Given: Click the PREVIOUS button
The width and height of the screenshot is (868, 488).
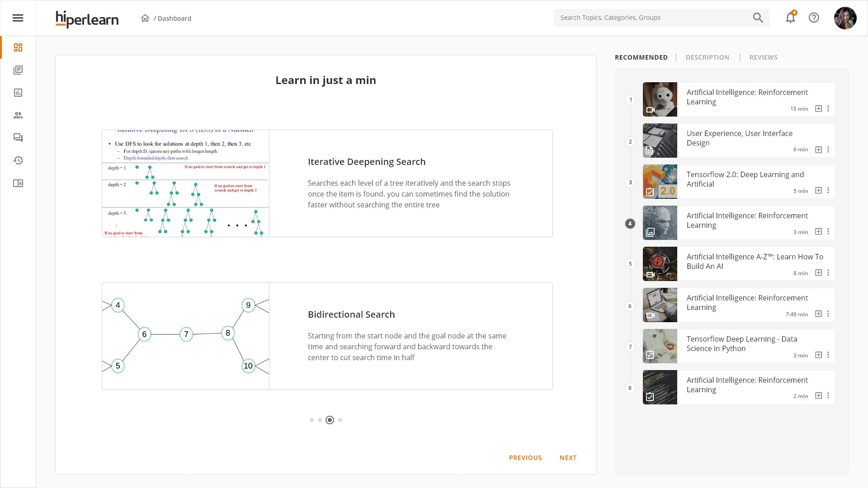Looking at the screenshot, I should tap(525, 458).
